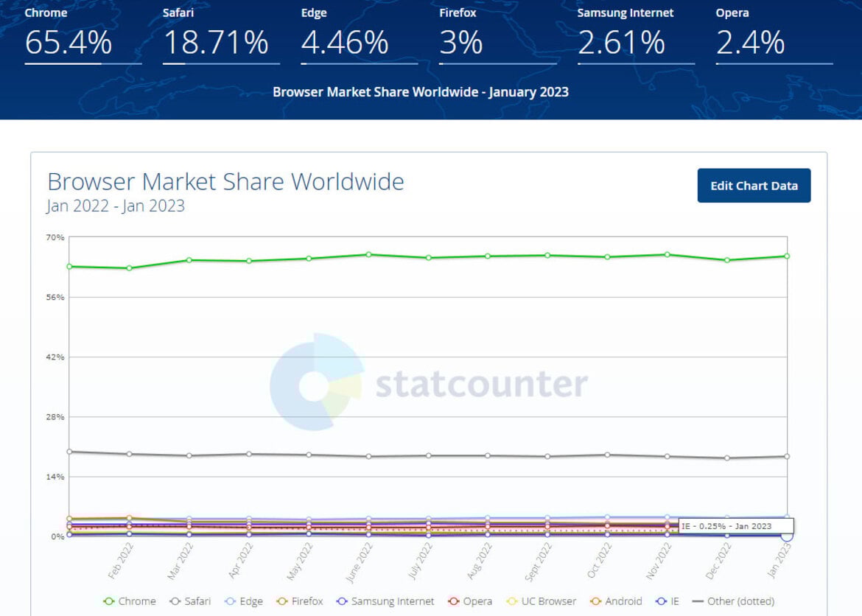The width and height of the screenshot is (862, 616).
Task: Click the Chrome data point at June 2022
Action: 368,255
